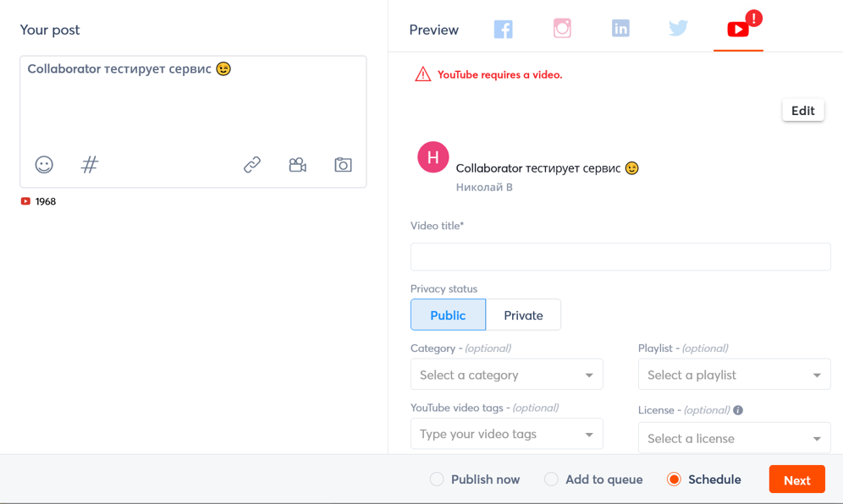Image resolution: width=843 pixels, height=504 pixels.
Task: Open the Select a license dropdown
Action: click(734, 438)
